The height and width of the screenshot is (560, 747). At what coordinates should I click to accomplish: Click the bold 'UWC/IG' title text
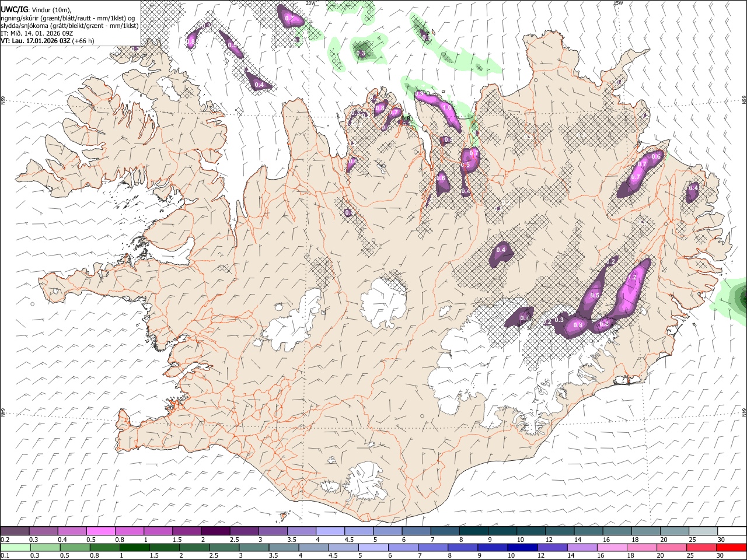click(14, 10)
